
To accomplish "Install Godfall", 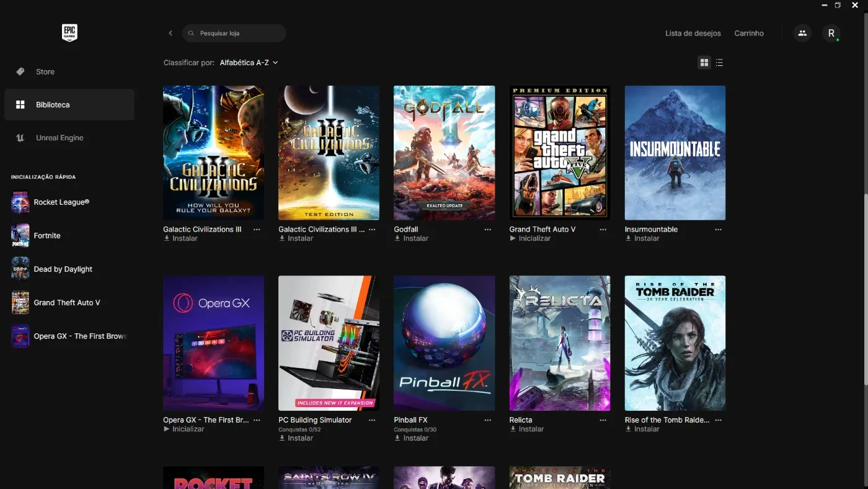I will pos(412,238).
